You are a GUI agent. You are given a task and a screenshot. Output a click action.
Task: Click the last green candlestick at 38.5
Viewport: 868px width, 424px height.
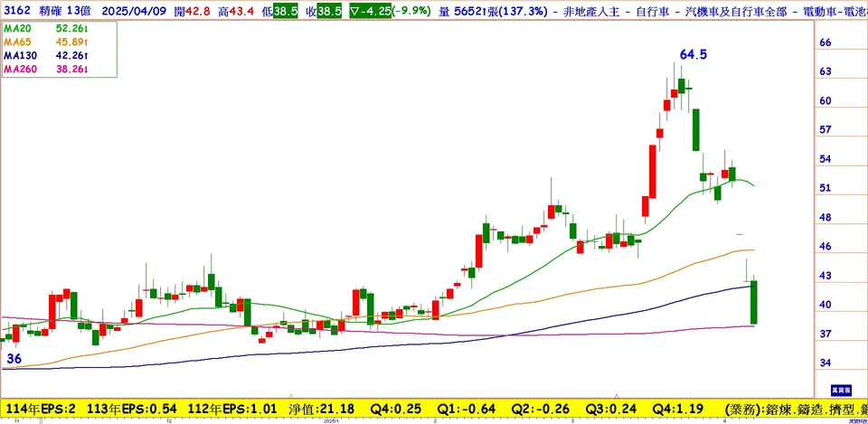click(753, 302)
